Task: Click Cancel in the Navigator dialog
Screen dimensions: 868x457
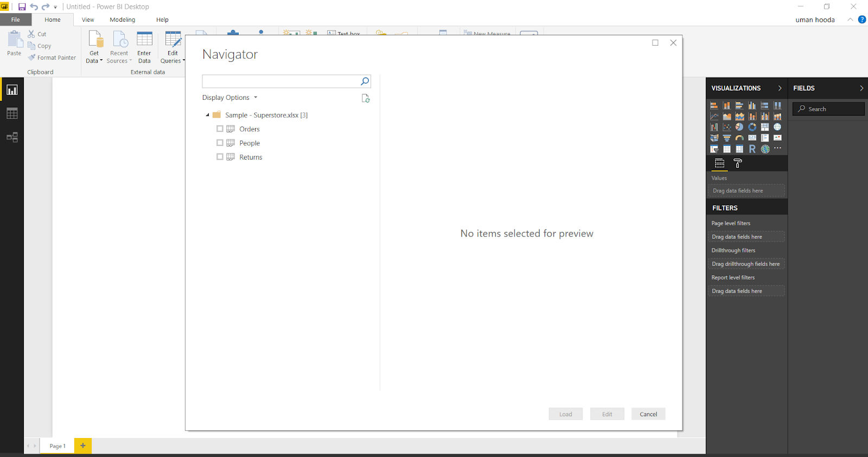Action: pos(648,414)
